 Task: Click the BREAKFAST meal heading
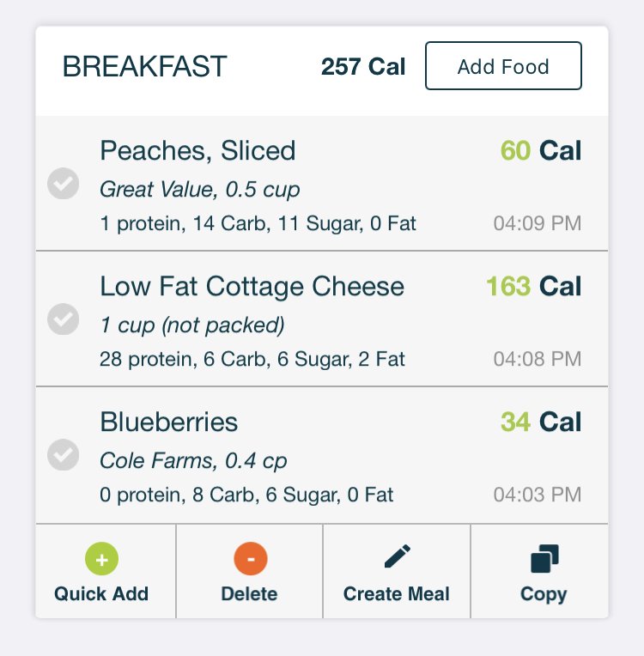coord(145,66)
